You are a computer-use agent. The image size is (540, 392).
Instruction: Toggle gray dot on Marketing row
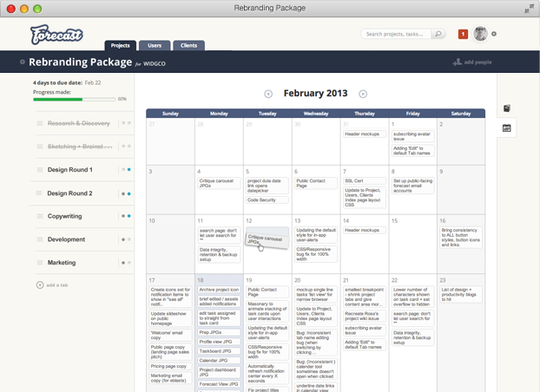[123, 263]
